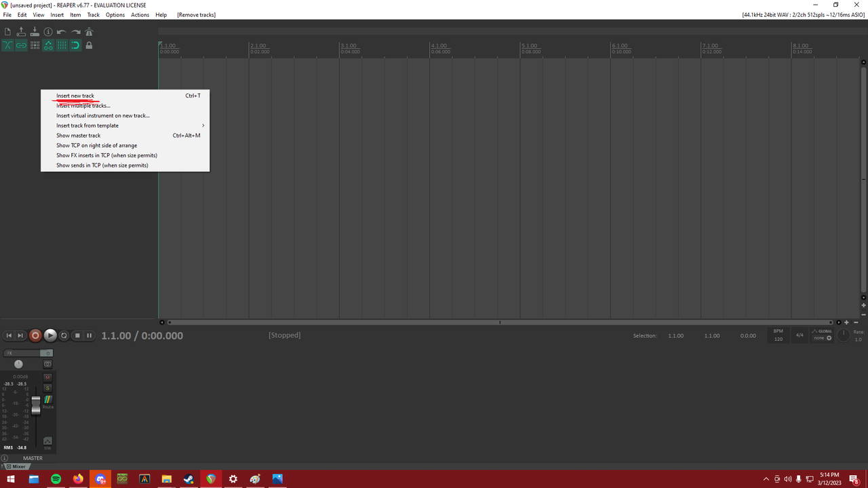The height and width of the screenshot is (488, 868).
Task: Go to start of project button
Action: point(9,335)
